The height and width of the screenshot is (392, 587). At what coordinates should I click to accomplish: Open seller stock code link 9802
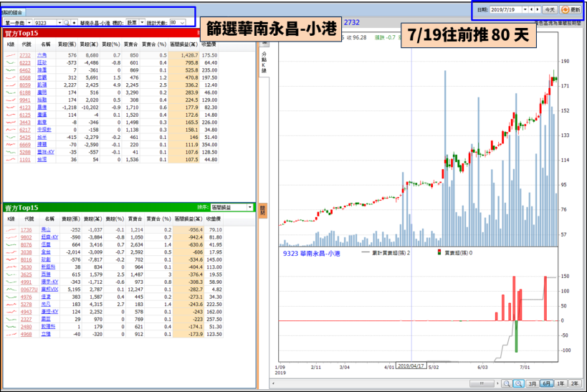tap(27, 237)
